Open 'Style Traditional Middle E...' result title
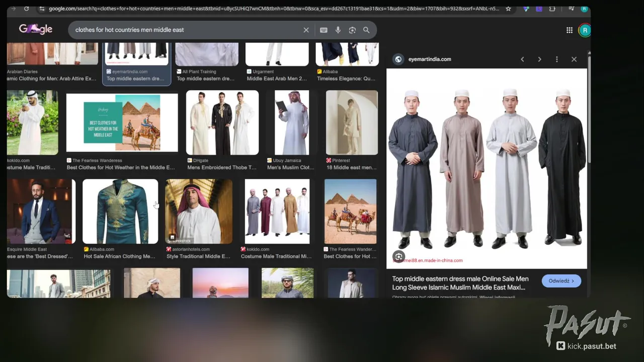The width and height of the screenshot is (644, 362). tap(198, 256)
